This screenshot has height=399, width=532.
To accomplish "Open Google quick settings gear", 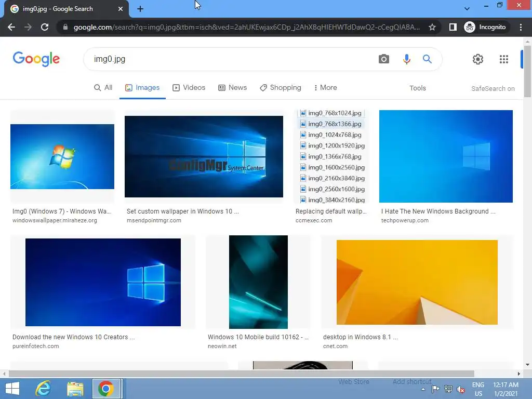I will pyautogui.click(x=478, y=59).
